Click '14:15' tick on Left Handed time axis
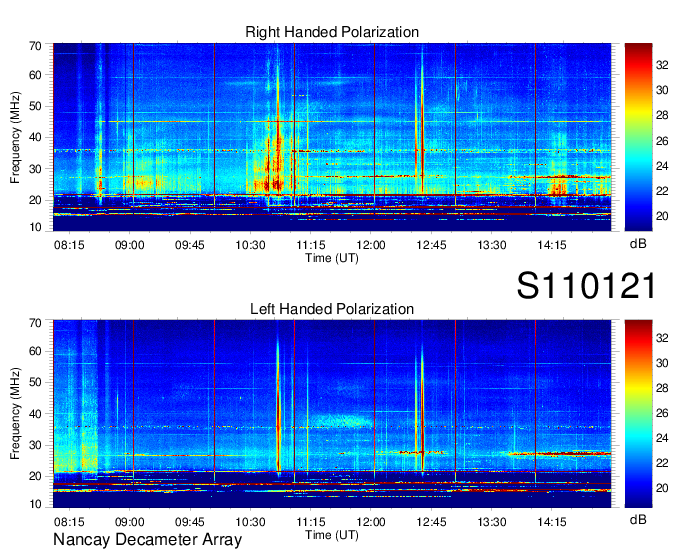The height and width of the screenshot is (552, 680). click(552, 522)
